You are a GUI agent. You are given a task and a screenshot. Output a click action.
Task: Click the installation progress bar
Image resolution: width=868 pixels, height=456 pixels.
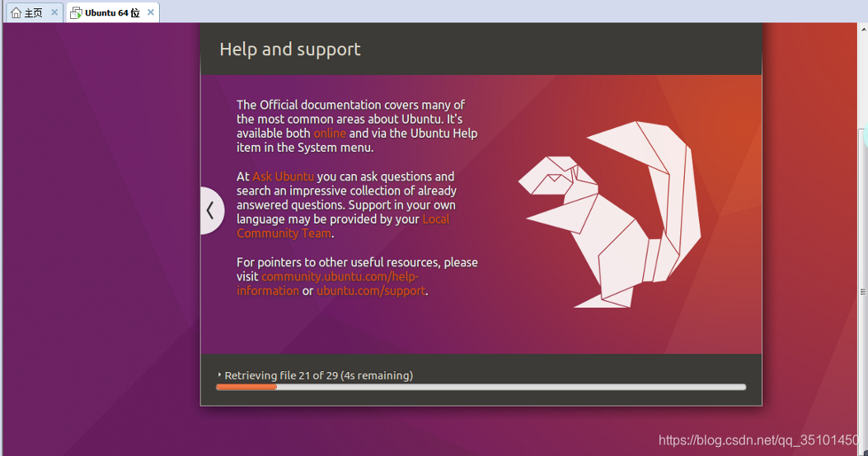[x=481, y=388]
